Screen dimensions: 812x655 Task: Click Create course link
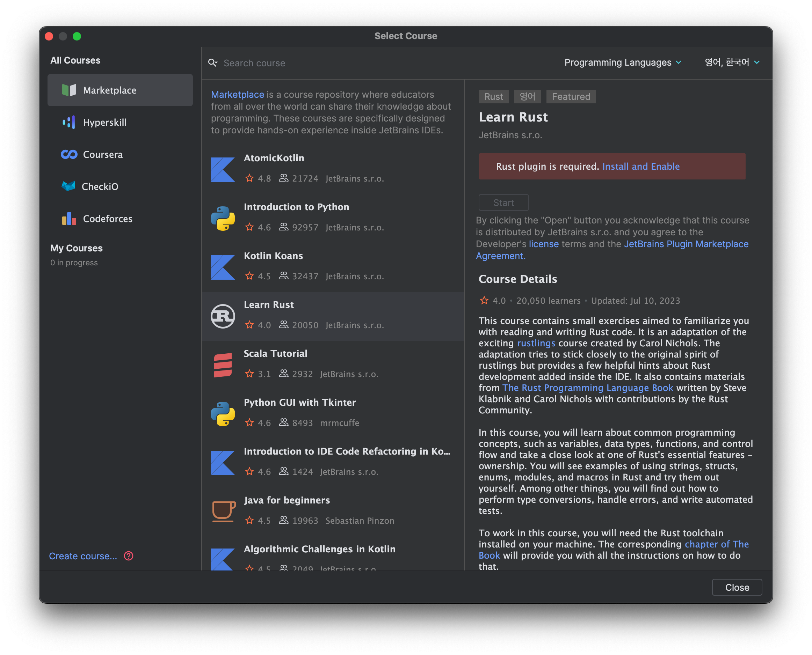coord(83,556)
